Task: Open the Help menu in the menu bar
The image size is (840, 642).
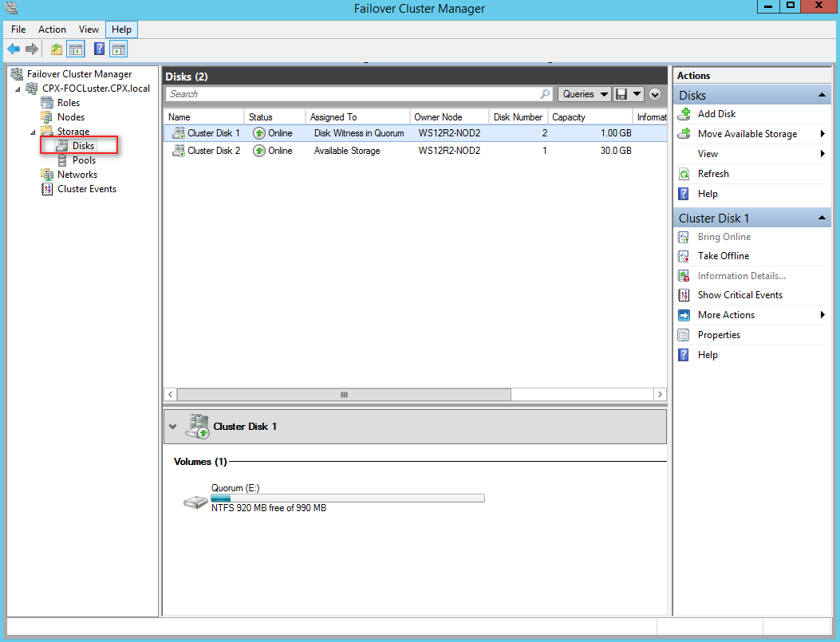Action: click(121, 30)
